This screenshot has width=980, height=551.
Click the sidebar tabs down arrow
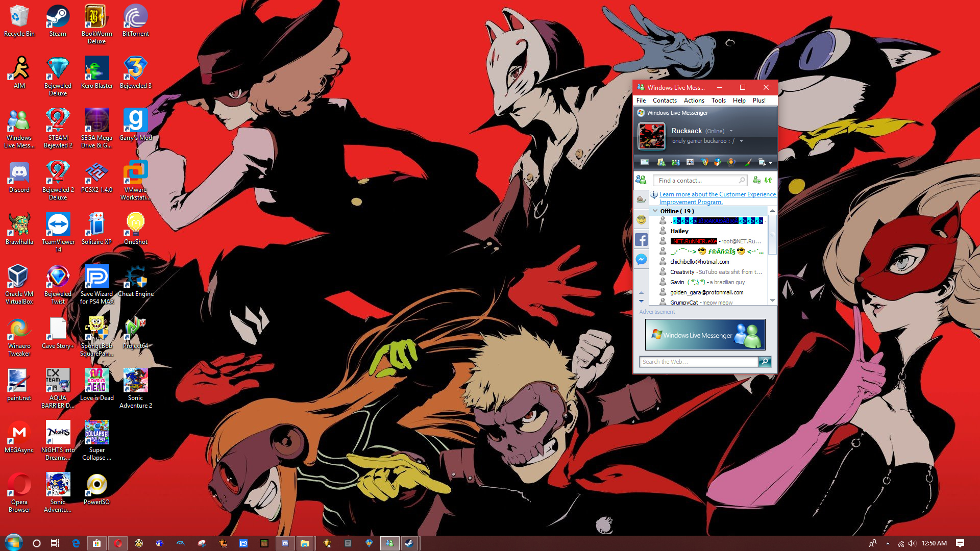click(x=641, y=301)
